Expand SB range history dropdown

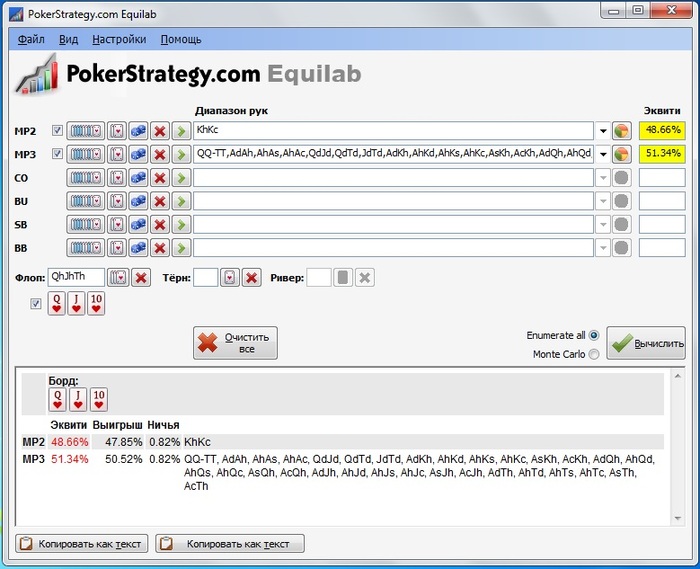pos(603,224)
